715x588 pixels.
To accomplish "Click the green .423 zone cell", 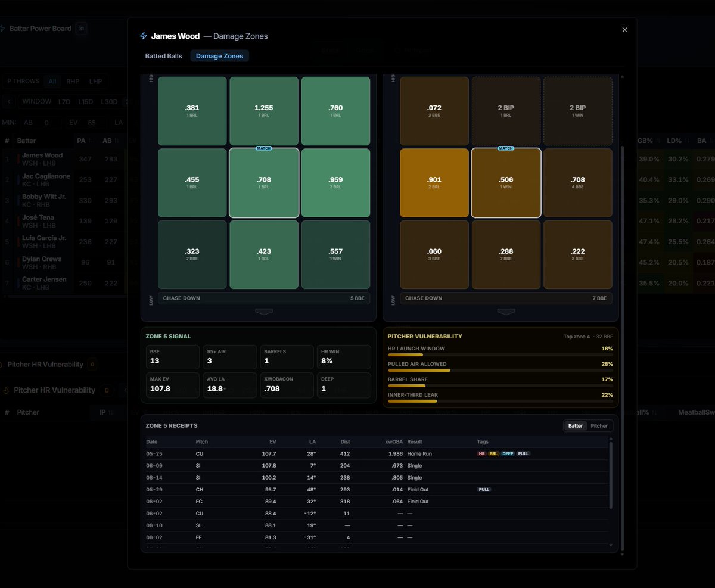I will [x=264, y=255].
